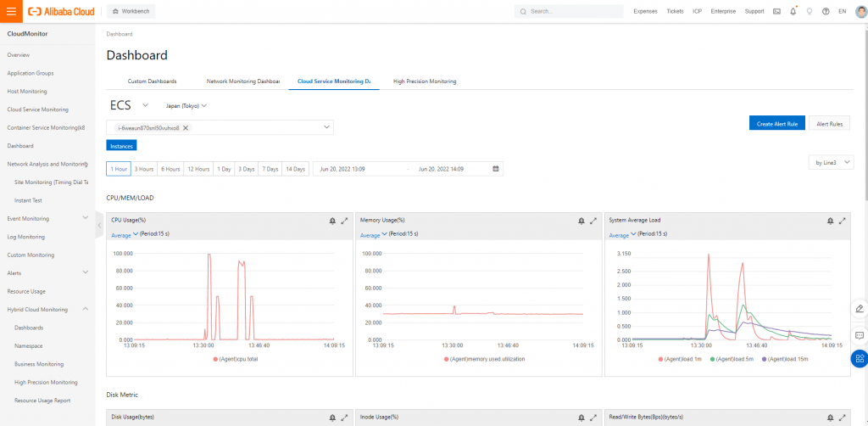This screenshot has width=868, height=426.
Task: Open Tickets in top bar
Action: point(675,11)
